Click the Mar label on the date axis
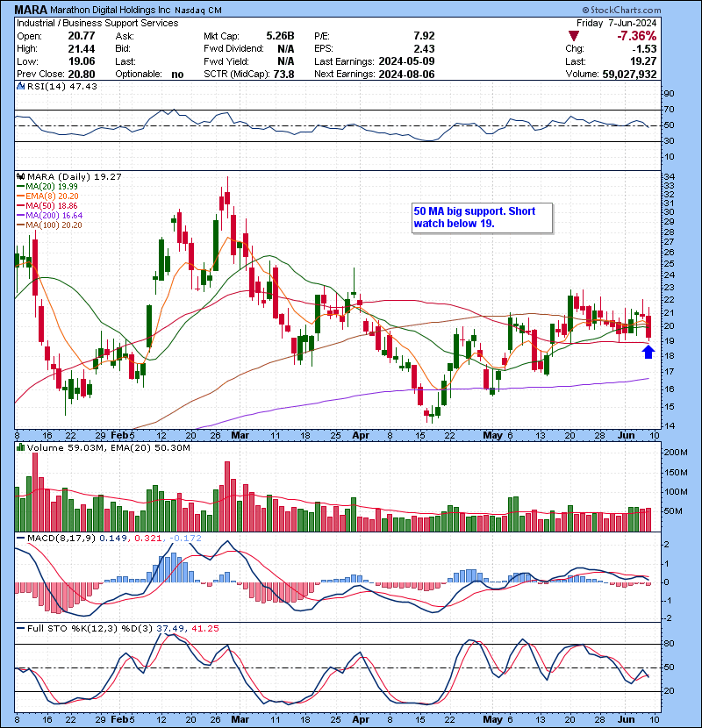702x728 pixels. pyautogui.click(x=240, y=435)
